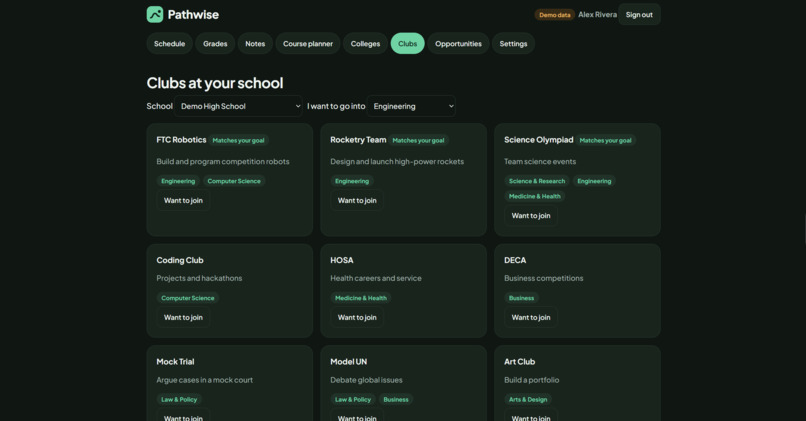The image size is (806, 421).
Task: Select the Colleges tab
Action: [365, 44]
